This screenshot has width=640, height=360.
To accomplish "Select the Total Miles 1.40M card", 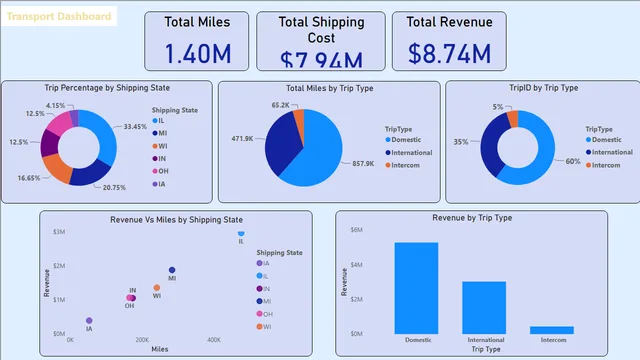I will 197,41.
